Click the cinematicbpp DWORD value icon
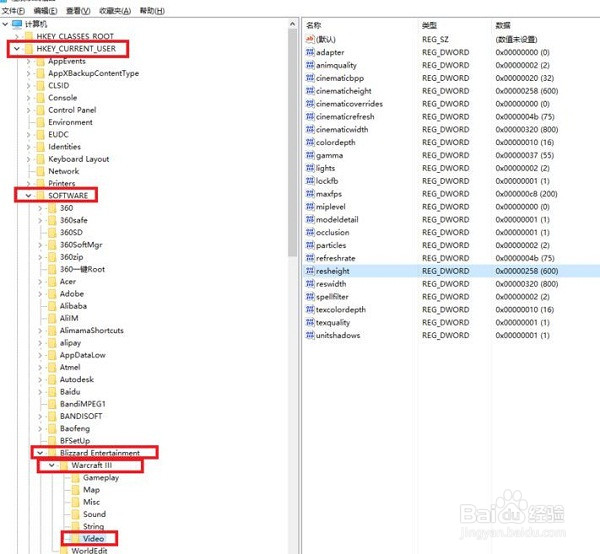Screen dimensions: 600x554 coord(310,78)
